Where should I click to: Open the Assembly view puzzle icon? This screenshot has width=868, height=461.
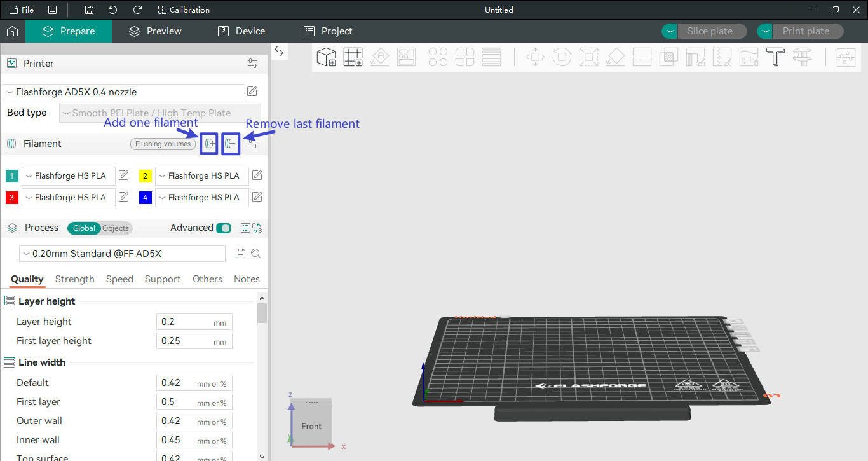(x=846, y=57)
